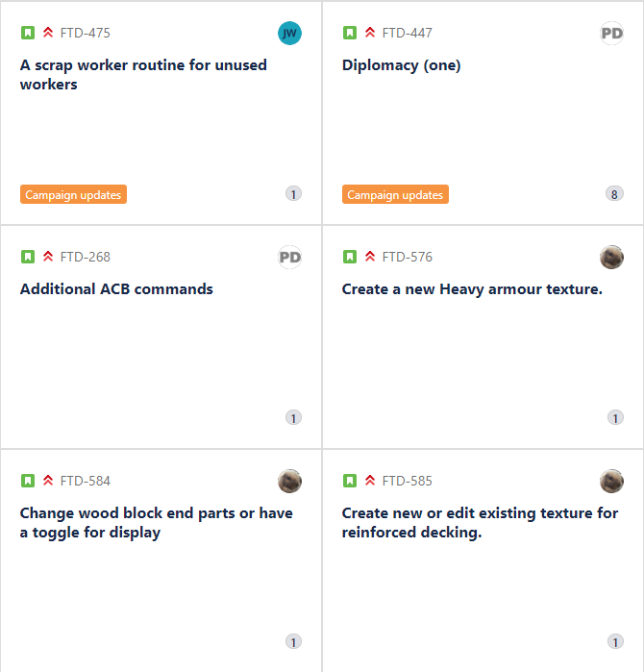
Task: Click the red highest-priority arrow on FTD-447
Action: (x=370, y=33)
